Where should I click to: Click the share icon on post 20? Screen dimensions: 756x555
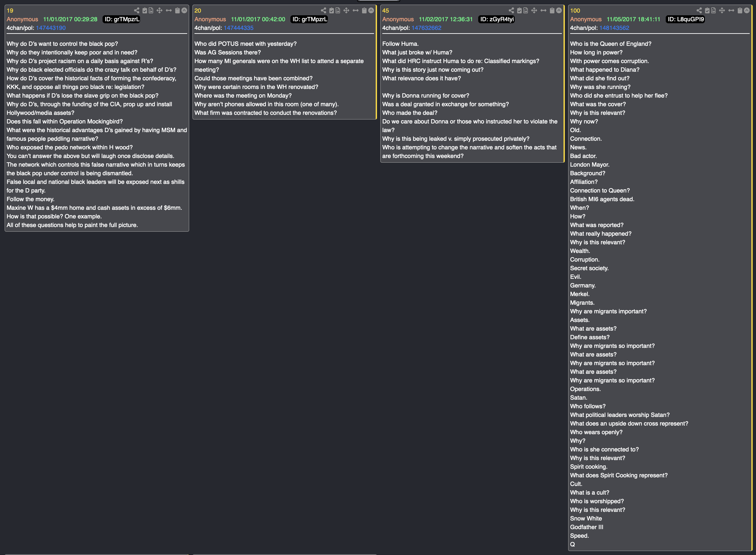click(x=324, y=10)
